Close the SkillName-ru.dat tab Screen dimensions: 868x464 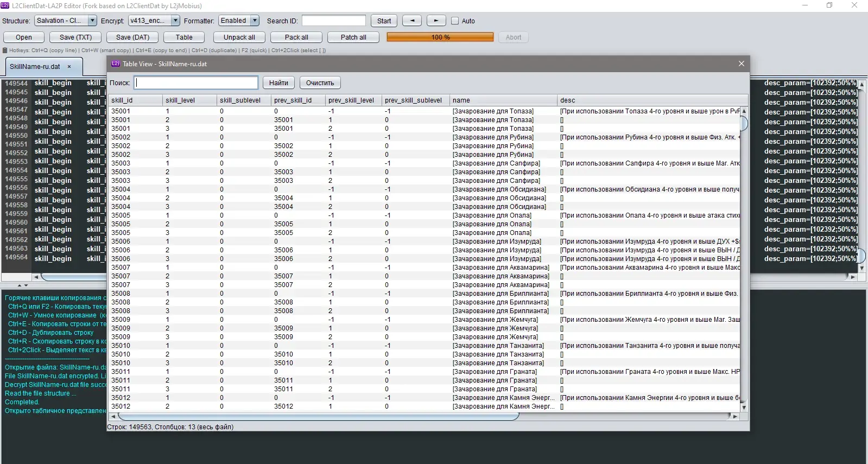[x=69, y=66]
